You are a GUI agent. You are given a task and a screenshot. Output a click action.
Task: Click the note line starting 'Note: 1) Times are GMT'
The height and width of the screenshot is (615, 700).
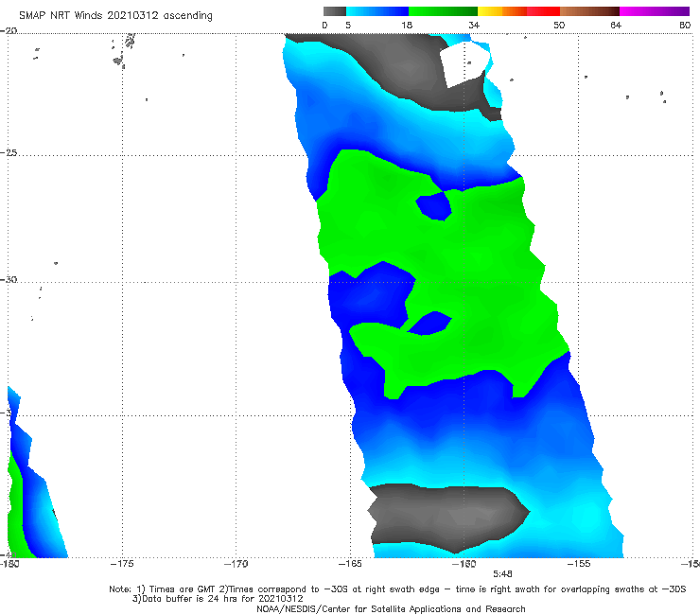(x=397, y=589)
